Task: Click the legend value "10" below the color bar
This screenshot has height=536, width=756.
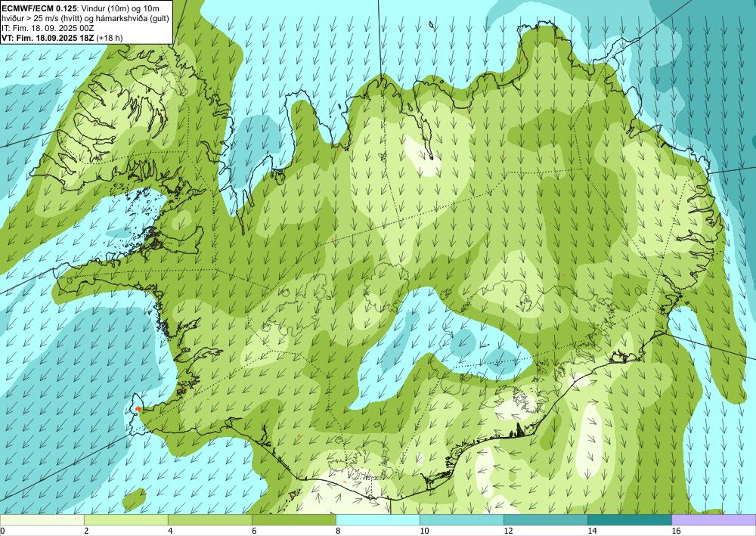Action: (x=424, y=531)
